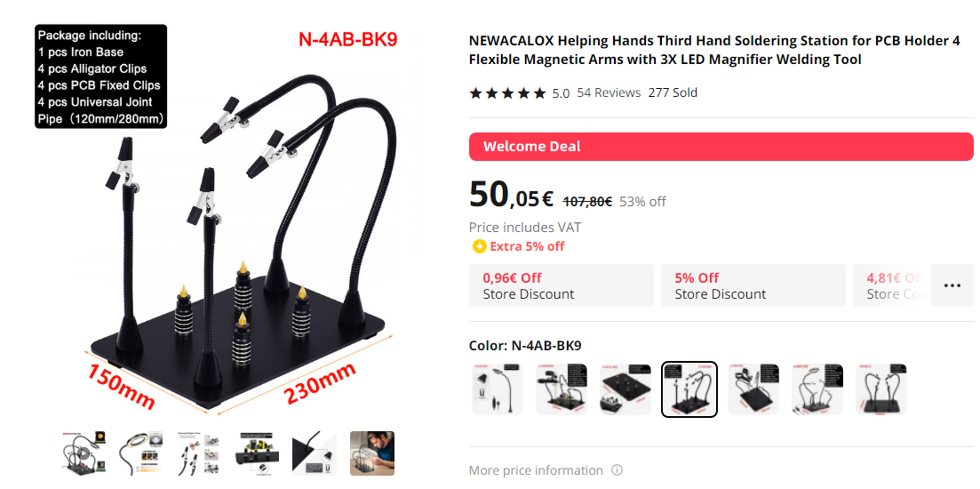Expand More price information
This screenshot has height=489, width=980.
click(x=536, y=470)
